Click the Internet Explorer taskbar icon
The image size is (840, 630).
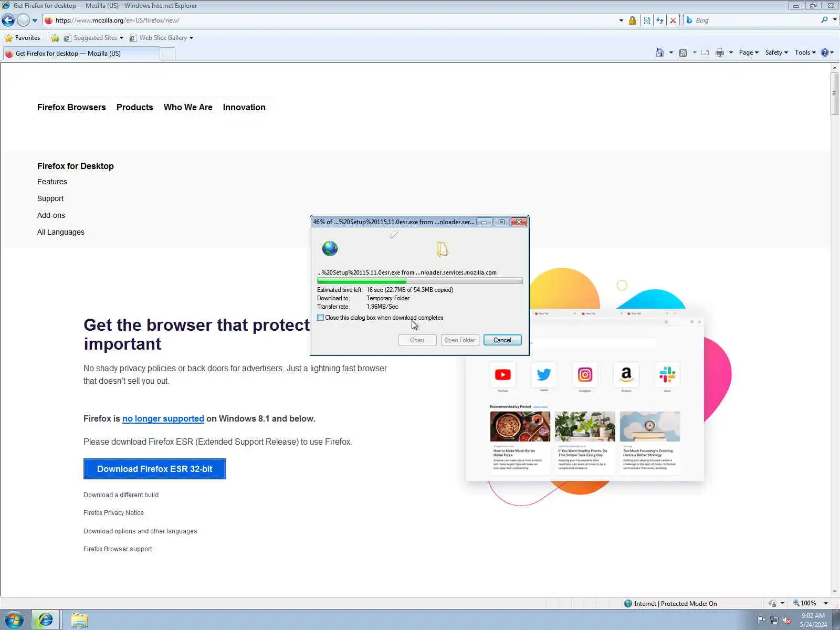tap(46, 620)
